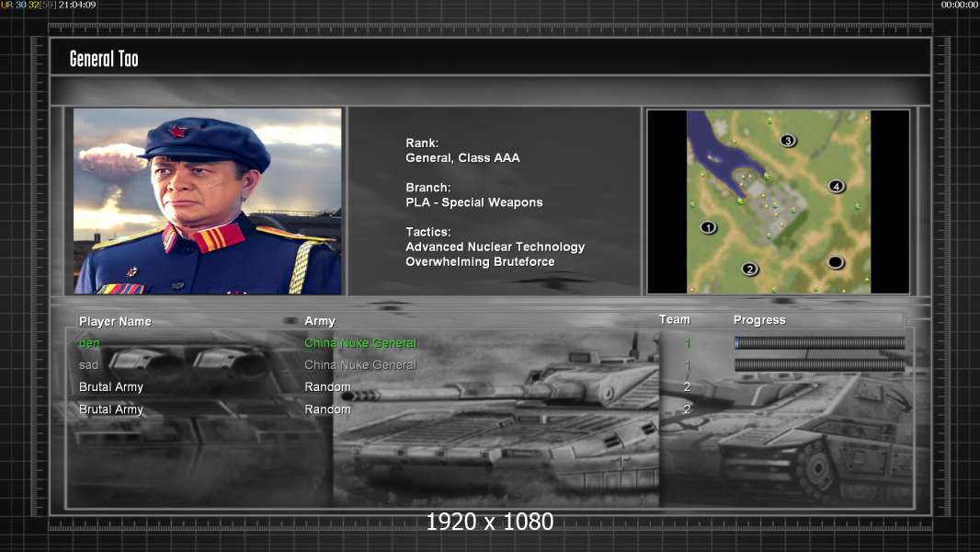Screen dimensions: 980x552
Task: Click the Team column header
Action: [x=674, y=319]
